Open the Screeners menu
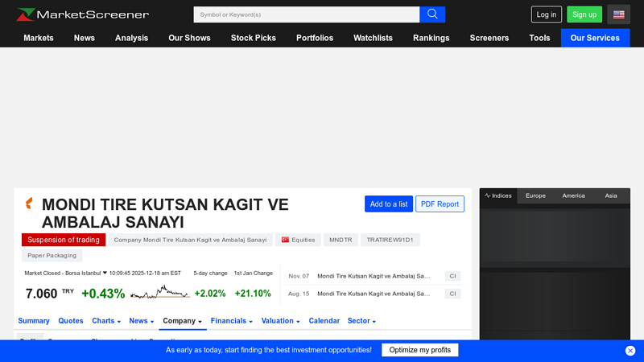This screenshot has height=362, width=644. pyautogui.click(x=489, y=38)
